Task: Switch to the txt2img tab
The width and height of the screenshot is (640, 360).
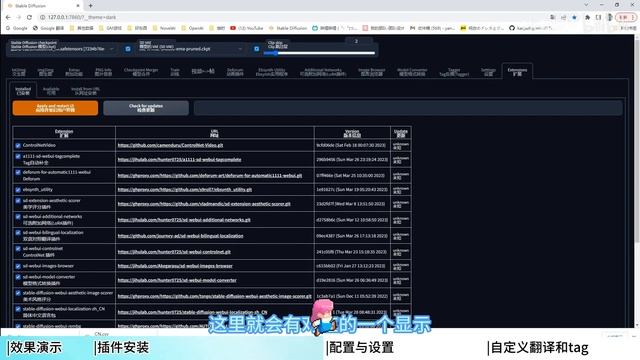Action: tap(19, 72)
